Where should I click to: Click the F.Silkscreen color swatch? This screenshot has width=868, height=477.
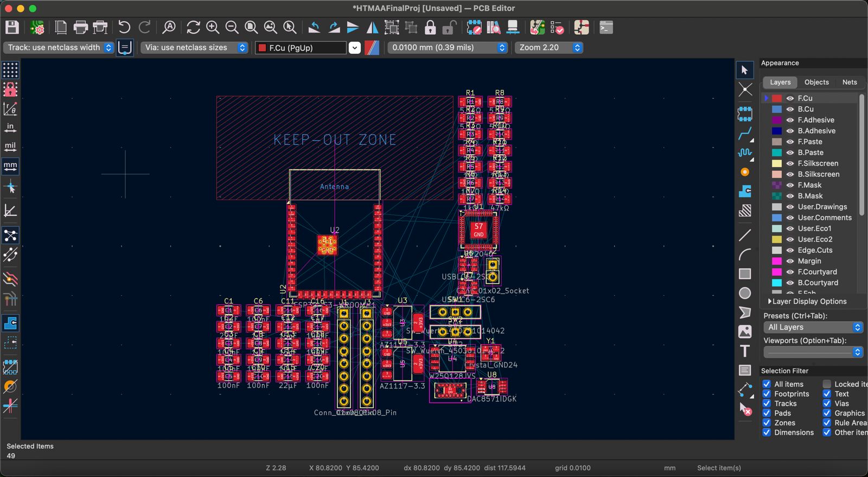point(777,163)
